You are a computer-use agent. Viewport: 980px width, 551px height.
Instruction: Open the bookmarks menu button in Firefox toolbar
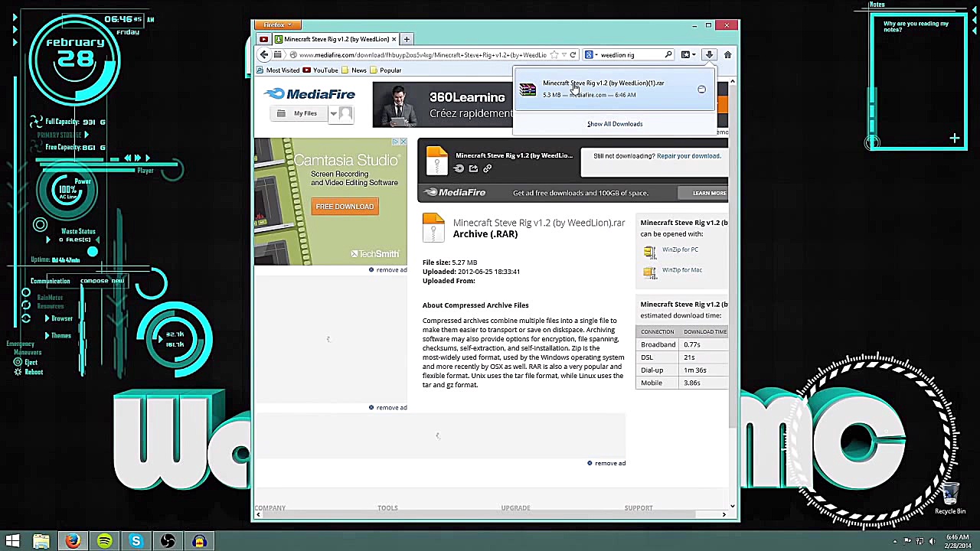(x=688, y=55)
